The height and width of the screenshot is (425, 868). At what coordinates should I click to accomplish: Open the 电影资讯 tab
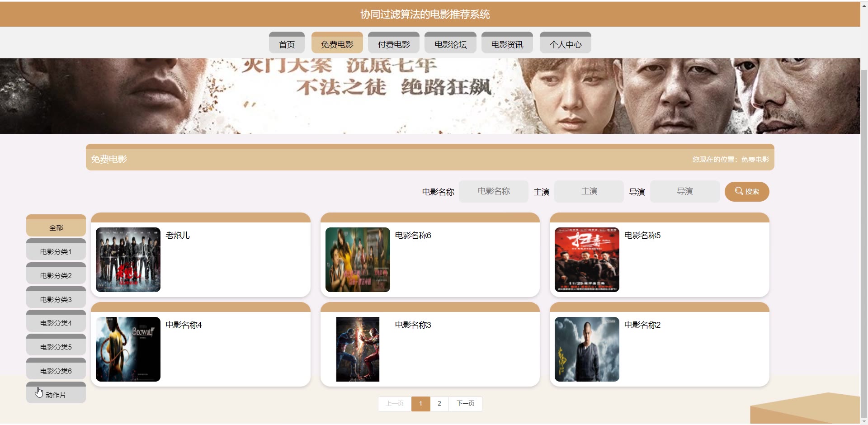(x=507, y=43)
